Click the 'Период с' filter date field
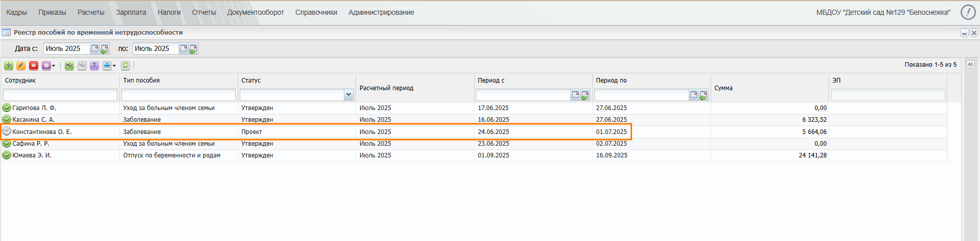Image resolution: width=980 pixels, height=241 pixels. pos(523,95)
